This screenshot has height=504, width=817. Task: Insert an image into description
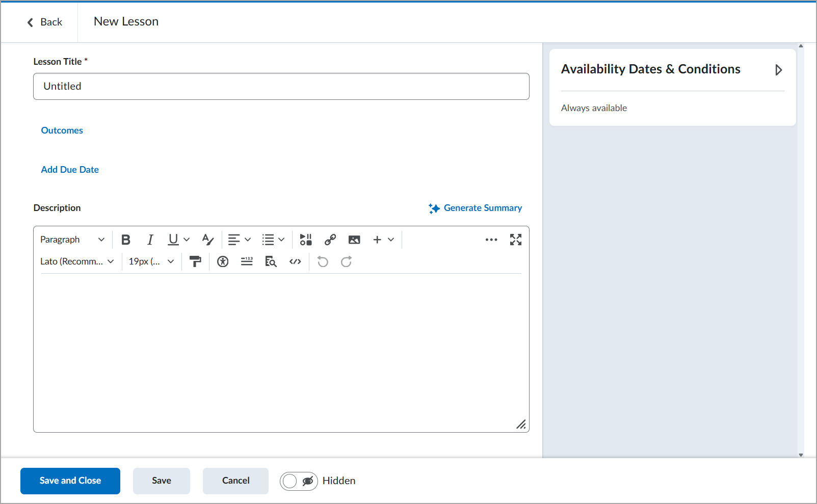[354, 240]
